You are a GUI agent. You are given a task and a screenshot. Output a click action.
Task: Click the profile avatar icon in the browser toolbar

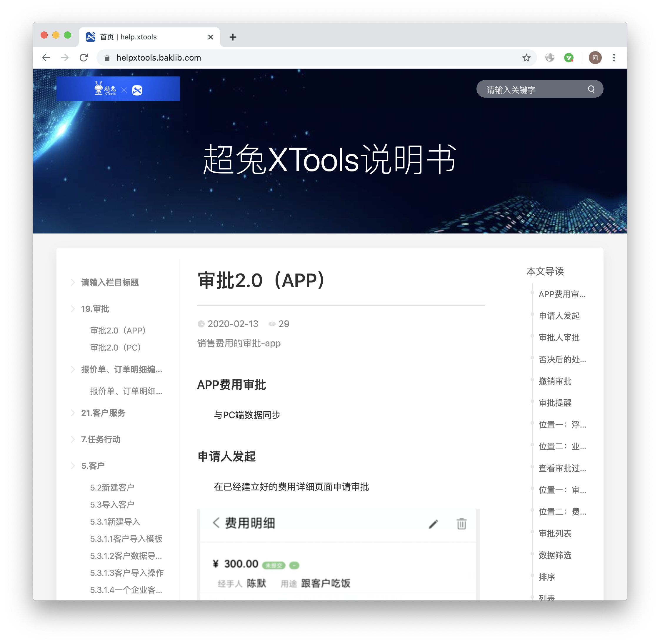pyautogui.click(x=595, y=58)
